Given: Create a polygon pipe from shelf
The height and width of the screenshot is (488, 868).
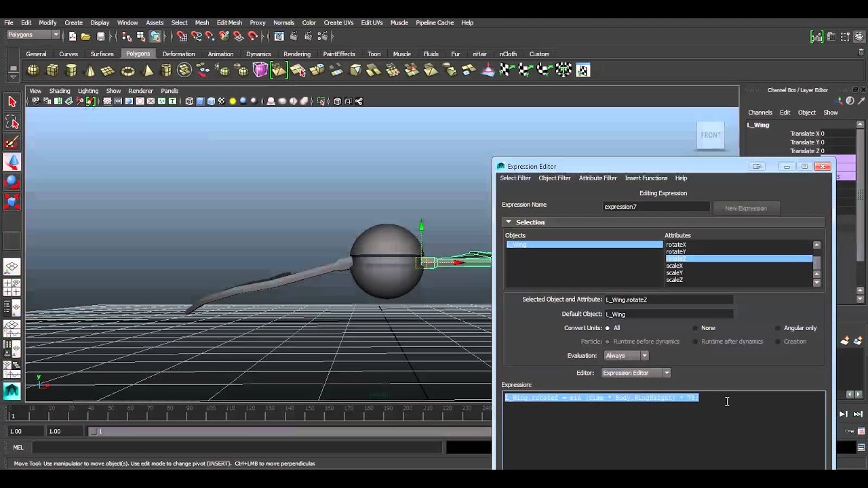Looking at the screenshot, I should coord(166,70).
